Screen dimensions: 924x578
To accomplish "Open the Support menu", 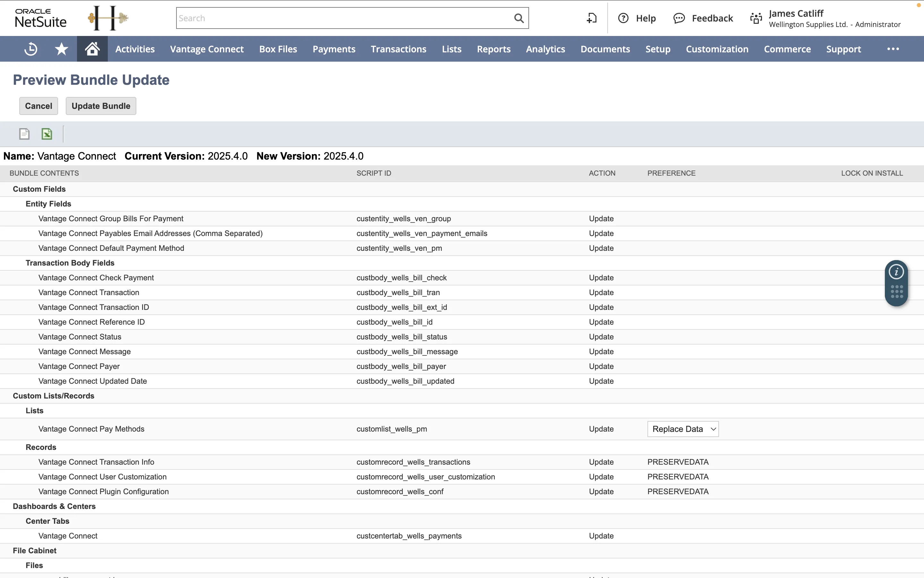I will coord(843,49).
